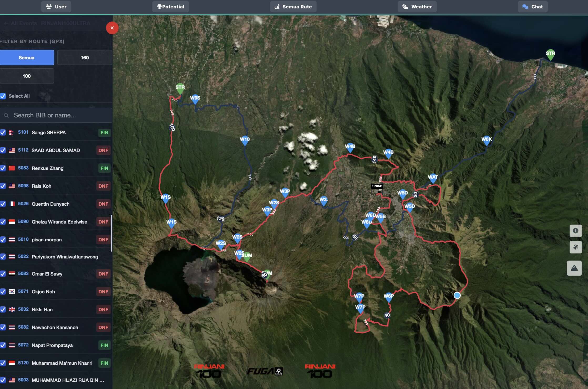The height and width of the screenshot is (389, 588).
Task: Click the Search BIB or name field
Action: pyautogui.click(x=56, y=115)
